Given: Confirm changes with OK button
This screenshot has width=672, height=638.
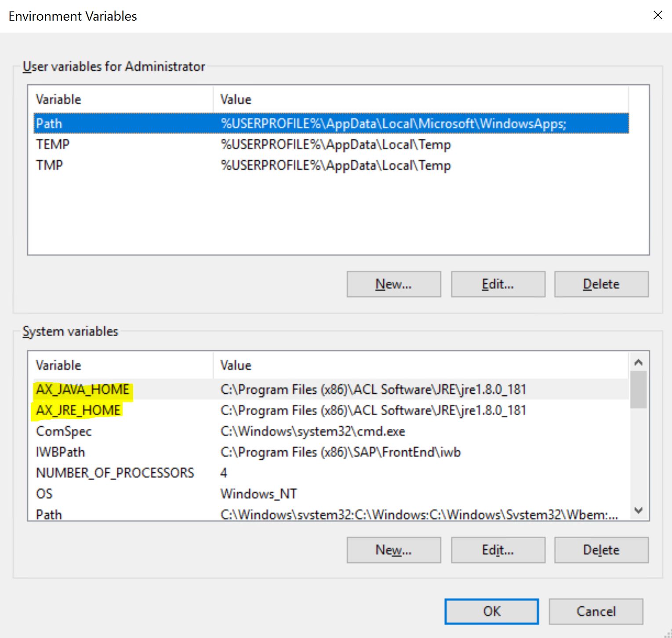Looking at the screenshot, I should [x=491, y=611].
